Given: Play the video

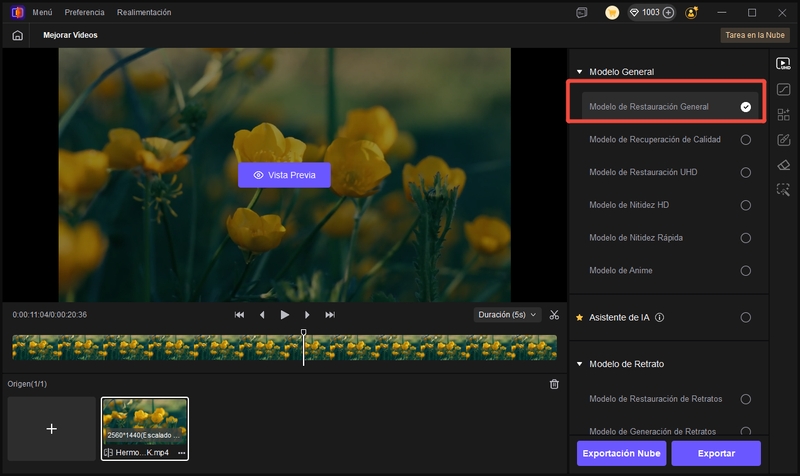Looking at the screenshot, I should 285,315.
